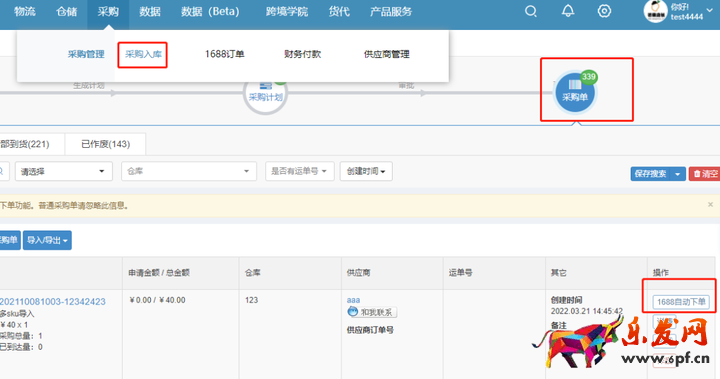This screenshot has height=379, width=720.
Task: Open the settings gear icon
Action: point(604,11)
